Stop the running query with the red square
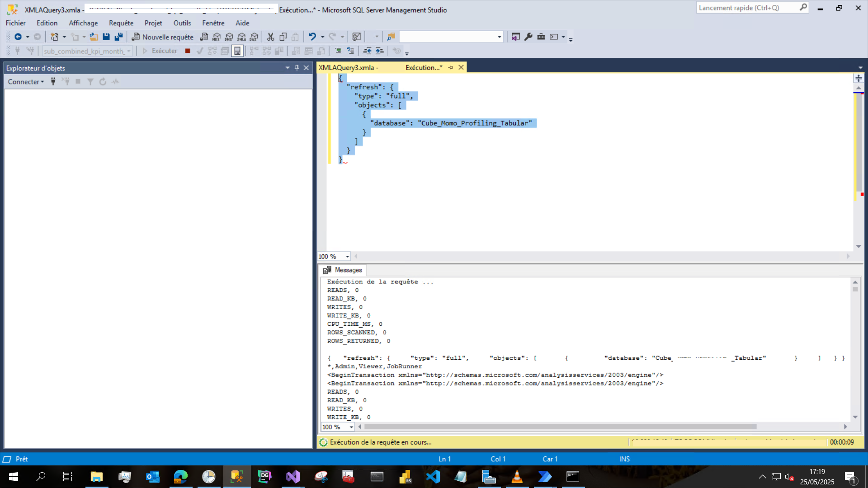This screenshot has height=488, width=868. click(x=187, y=51)
